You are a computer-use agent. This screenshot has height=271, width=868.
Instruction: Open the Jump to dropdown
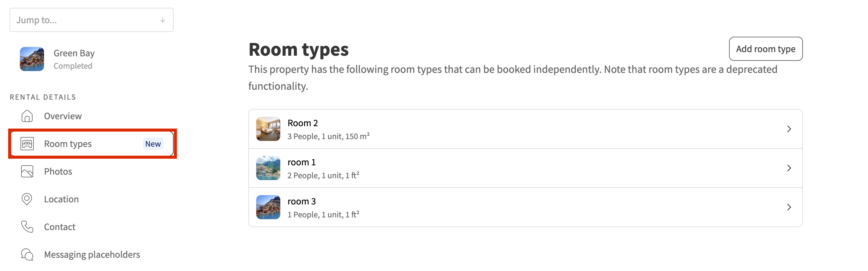[x=91, y=20]
